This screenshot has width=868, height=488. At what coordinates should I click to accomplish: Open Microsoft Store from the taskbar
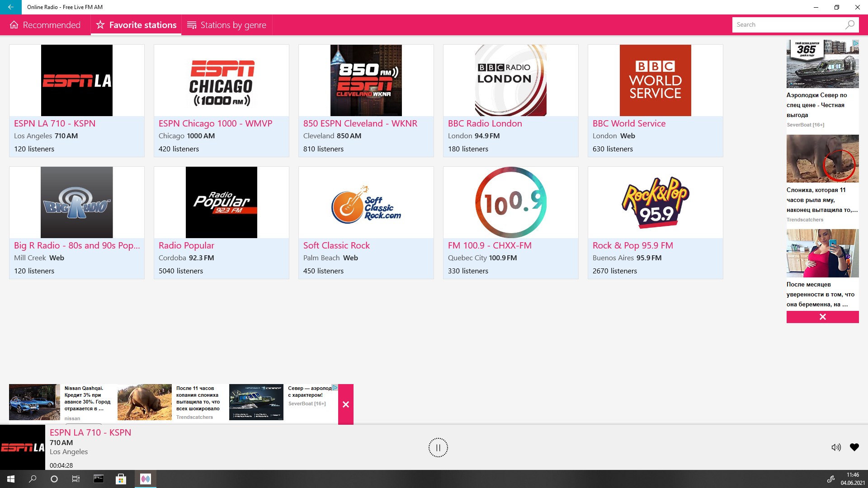click(x=121, y=479)
